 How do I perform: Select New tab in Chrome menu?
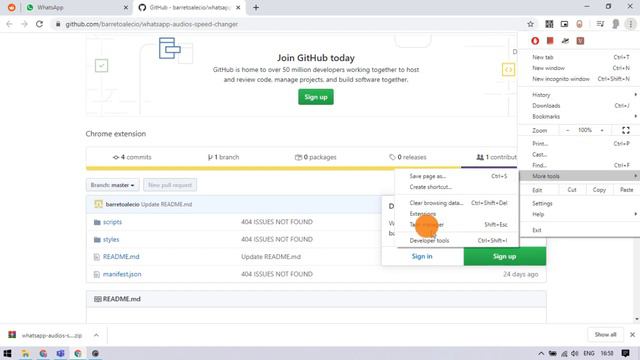[580, 57]
